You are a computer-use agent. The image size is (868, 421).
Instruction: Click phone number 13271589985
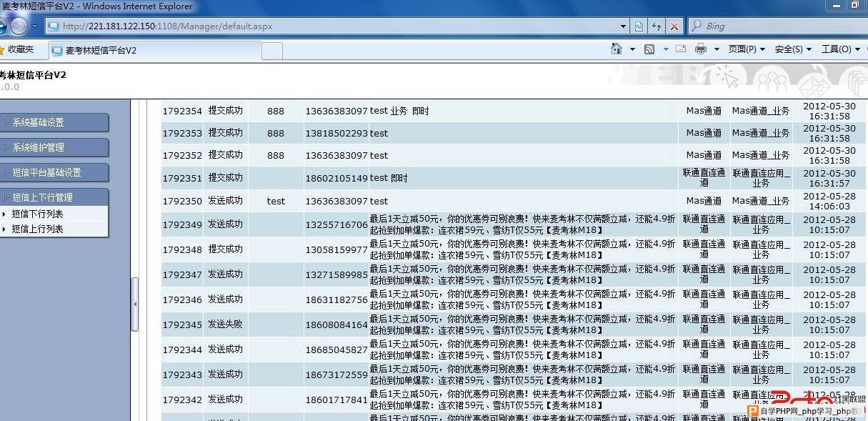click(336, 274)
